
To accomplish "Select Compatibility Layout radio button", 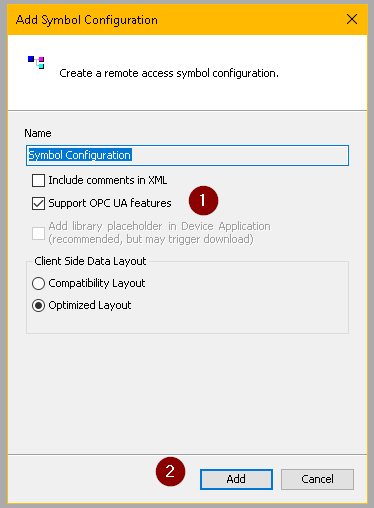I will coord(39,284).
